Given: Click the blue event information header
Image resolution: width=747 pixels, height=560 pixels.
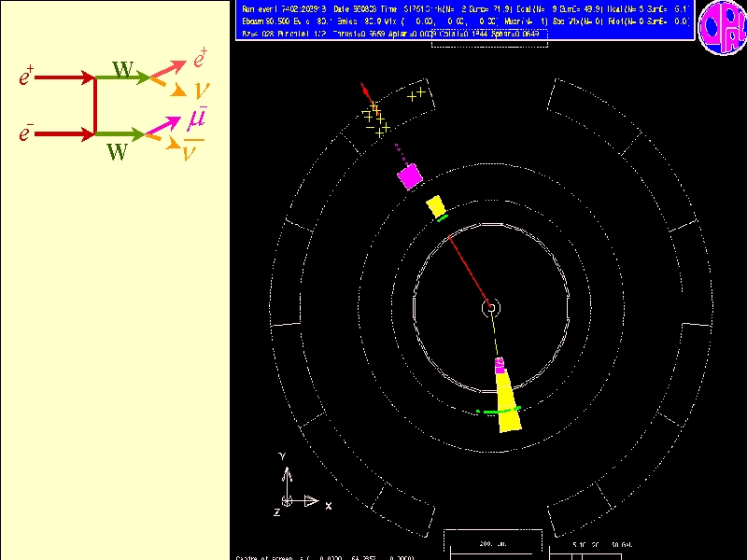Looking at the screenshot, I should [462, 20].
